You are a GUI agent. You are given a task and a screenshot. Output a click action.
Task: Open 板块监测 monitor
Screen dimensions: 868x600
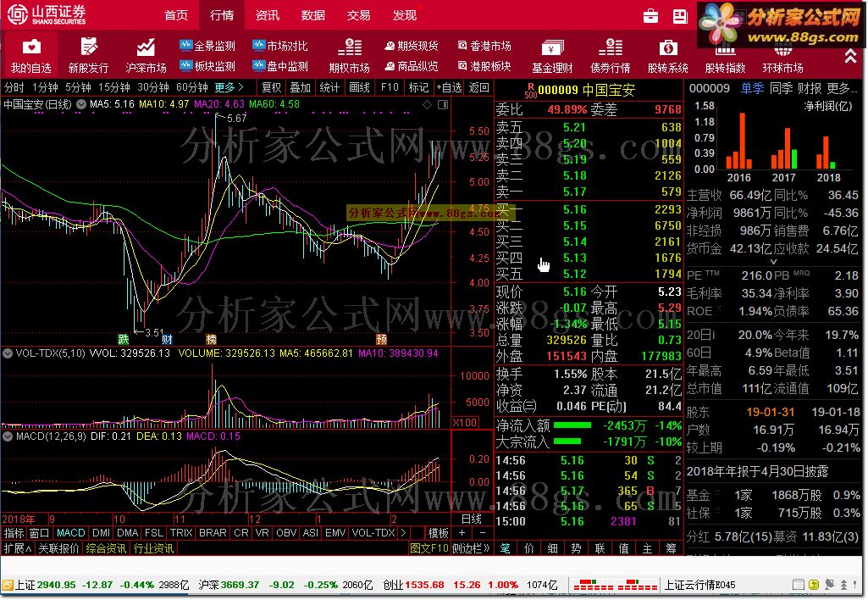tap(207, 66)
